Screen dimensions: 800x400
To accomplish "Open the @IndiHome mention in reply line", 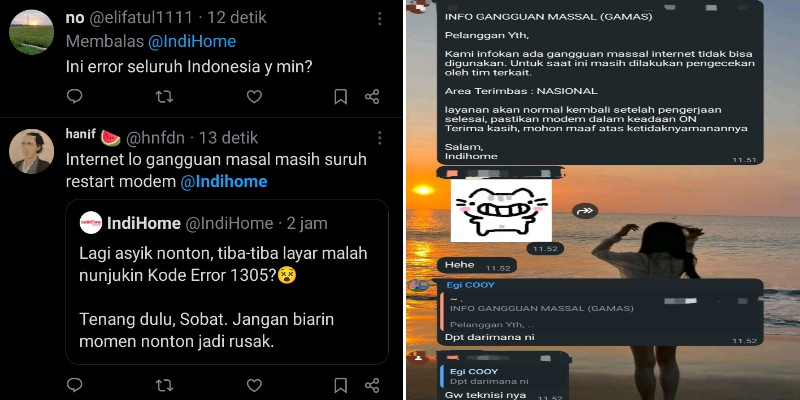I will [192, 42].
